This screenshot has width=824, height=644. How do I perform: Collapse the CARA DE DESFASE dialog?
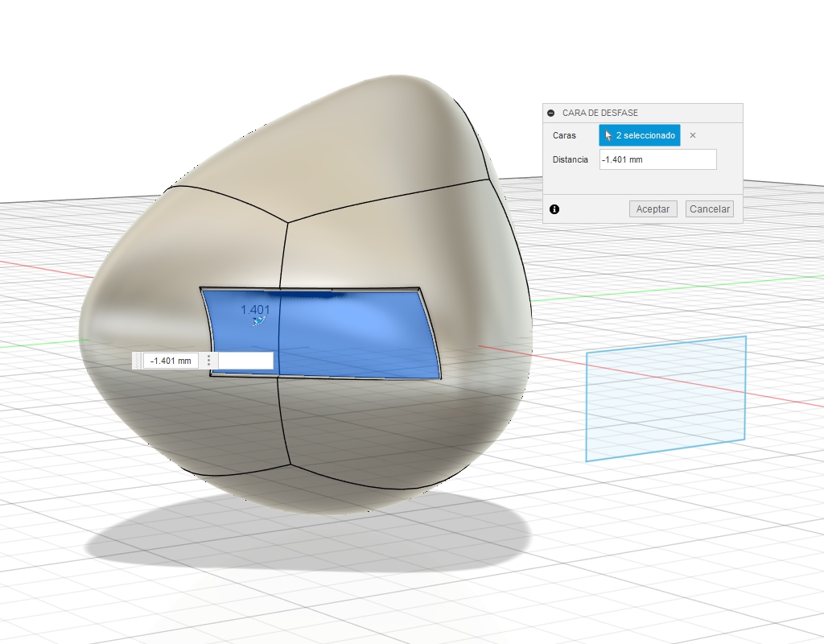tap(551, 114)
